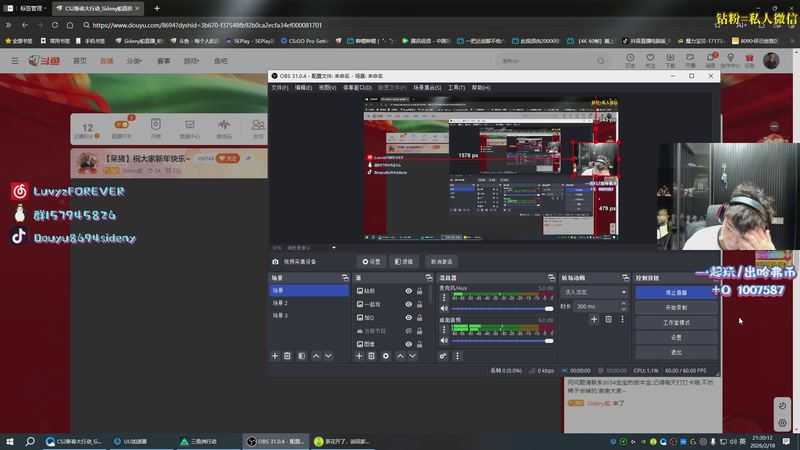The height and width of the screenshot is (450, 800).
Task: Open Douyu history clock icon
Action: coord(630,60)
